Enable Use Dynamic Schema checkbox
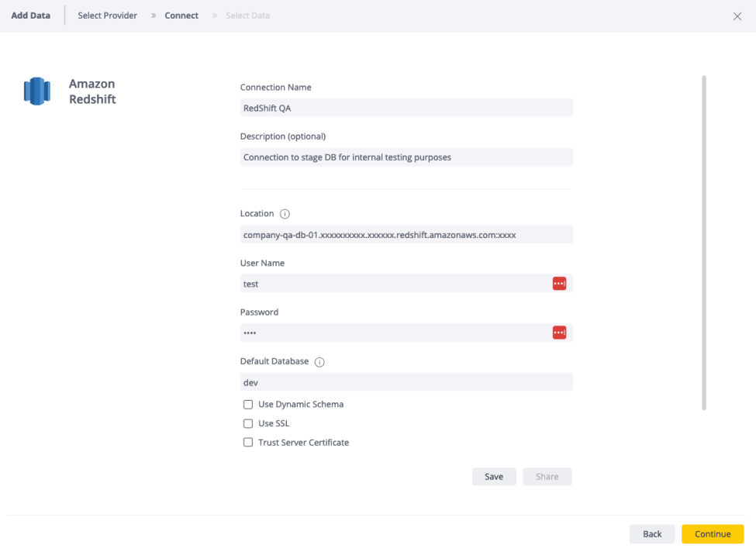Screen dimensions: 756x552 [x=248, y=405]
